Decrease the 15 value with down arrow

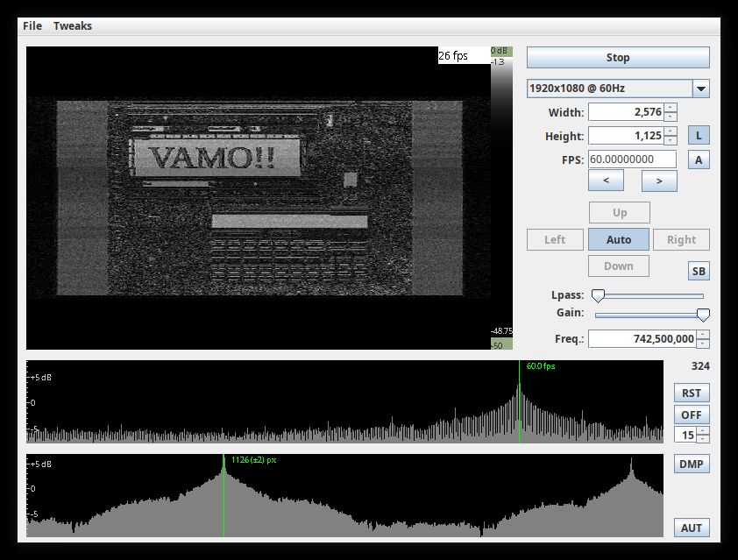703,439
